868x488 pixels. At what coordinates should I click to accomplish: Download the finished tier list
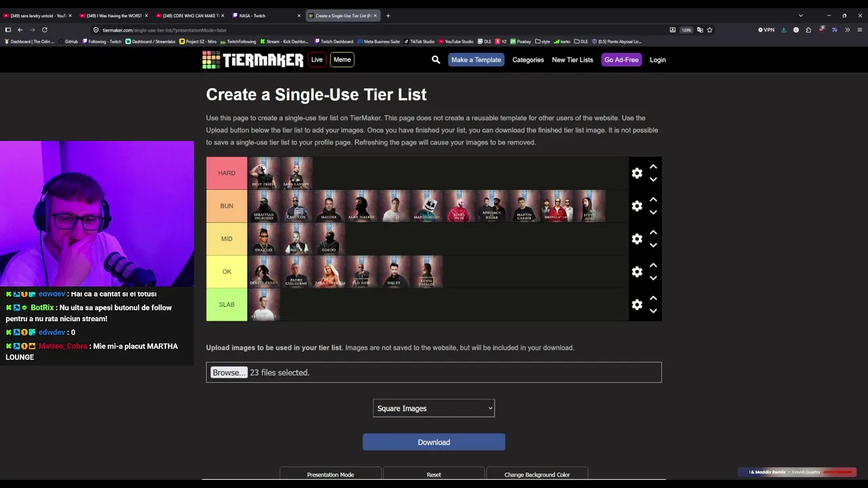click(434, 443)
